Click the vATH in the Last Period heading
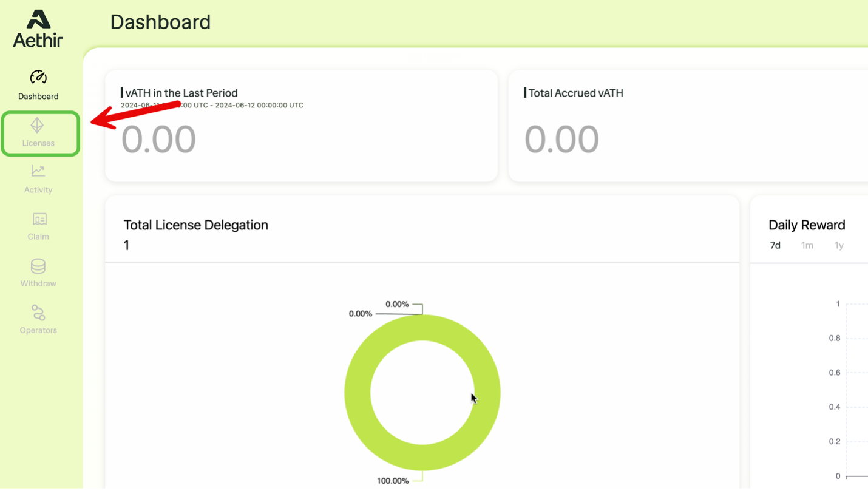Image resolution: width=868 pixels, height=491 pixels. 181,93
